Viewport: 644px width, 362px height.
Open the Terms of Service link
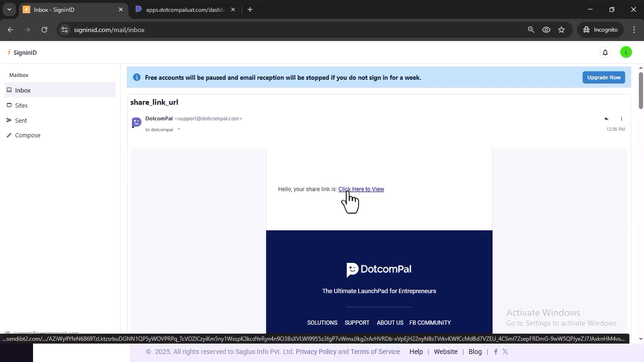click(375, 352)
